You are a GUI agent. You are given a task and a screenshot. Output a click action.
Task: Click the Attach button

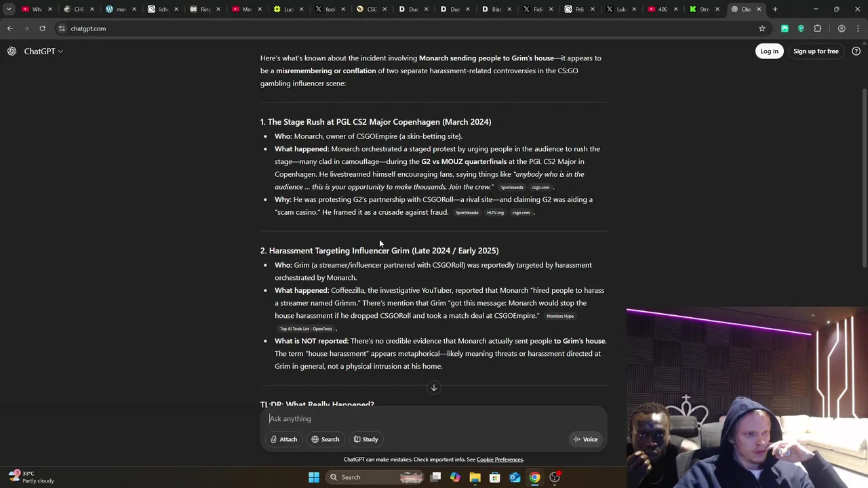[284, 439]
